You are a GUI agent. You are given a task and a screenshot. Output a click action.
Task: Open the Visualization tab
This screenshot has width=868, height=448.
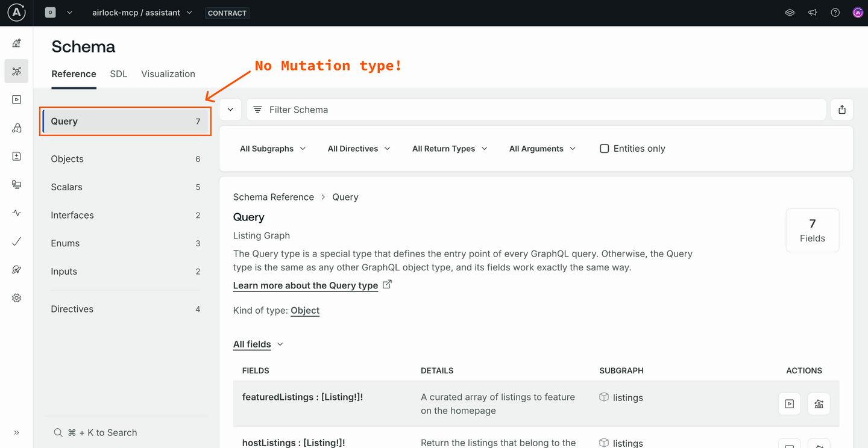(168, 73)
